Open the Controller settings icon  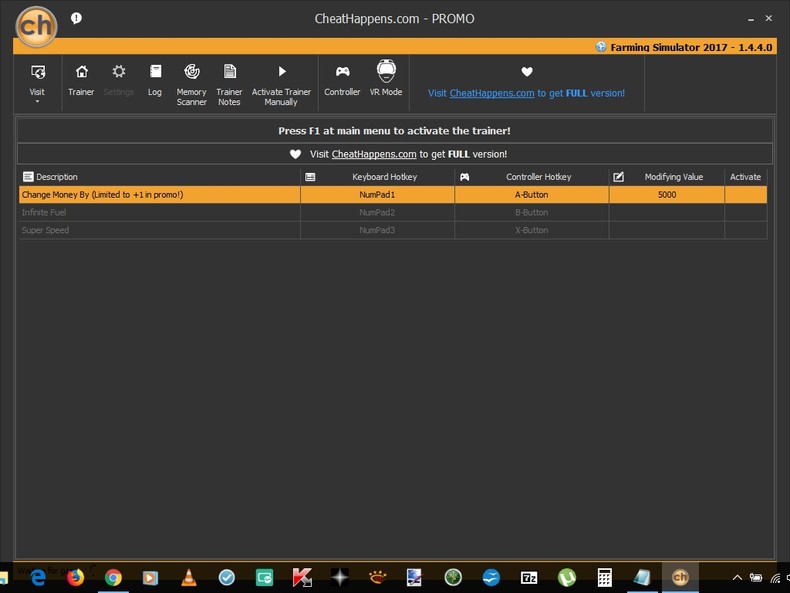343,72
